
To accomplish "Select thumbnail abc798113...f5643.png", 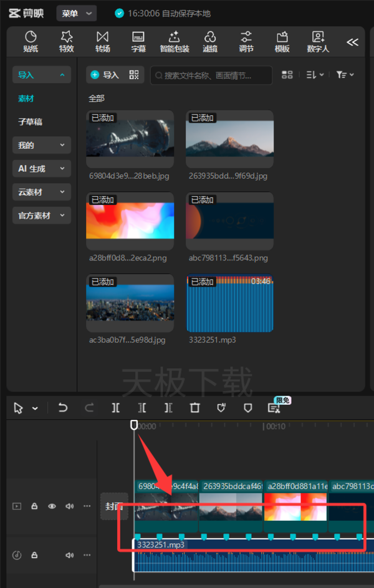I will (x=229, y=221).
